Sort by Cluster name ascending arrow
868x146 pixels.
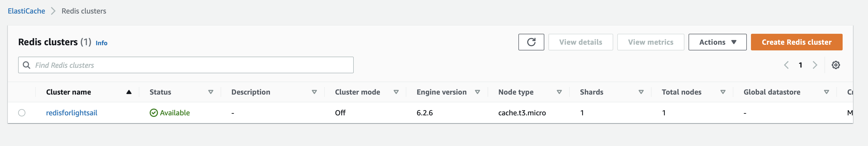[x=129, y=92]
